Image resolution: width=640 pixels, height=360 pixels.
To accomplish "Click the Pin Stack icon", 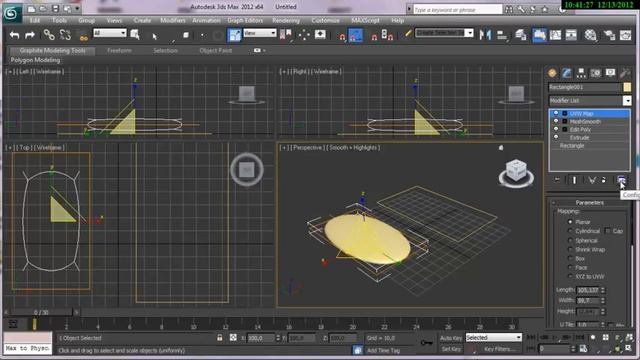I will [x=557, y=180].
